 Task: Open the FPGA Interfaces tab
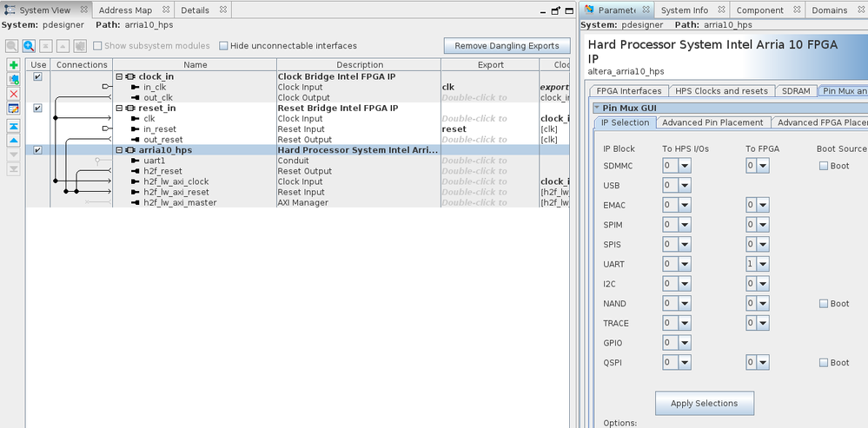tap(629, 90)
